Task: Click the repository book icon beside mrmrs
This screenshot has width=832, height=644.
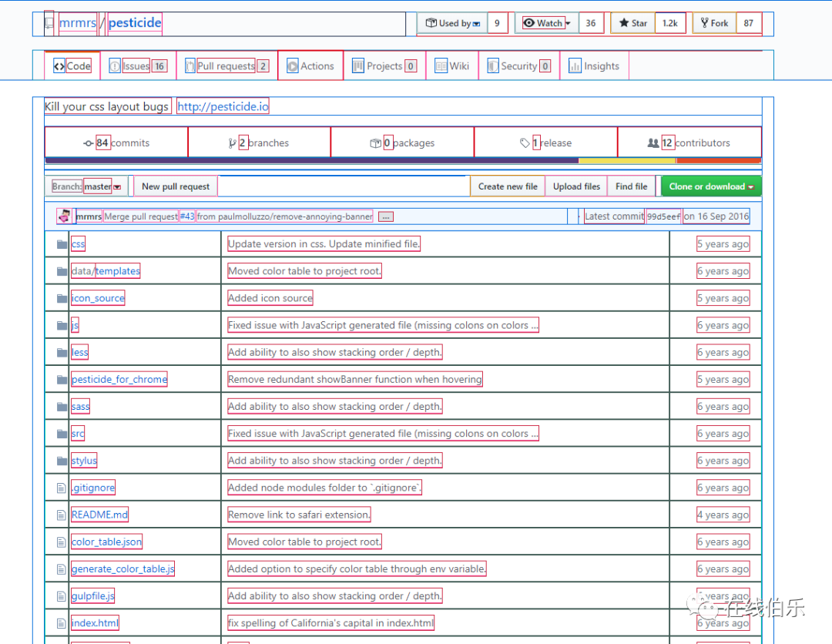Action: click(x=49, y=23)
